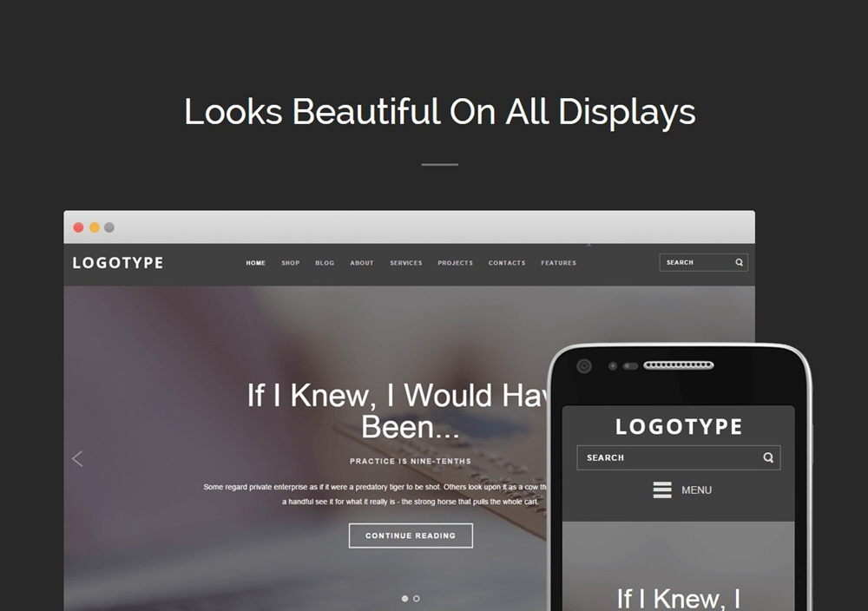Screen dimensions: 868x611
Task: Click mobile slide heading 'If I Knew, I'
Action: click(x=679, y=599)
